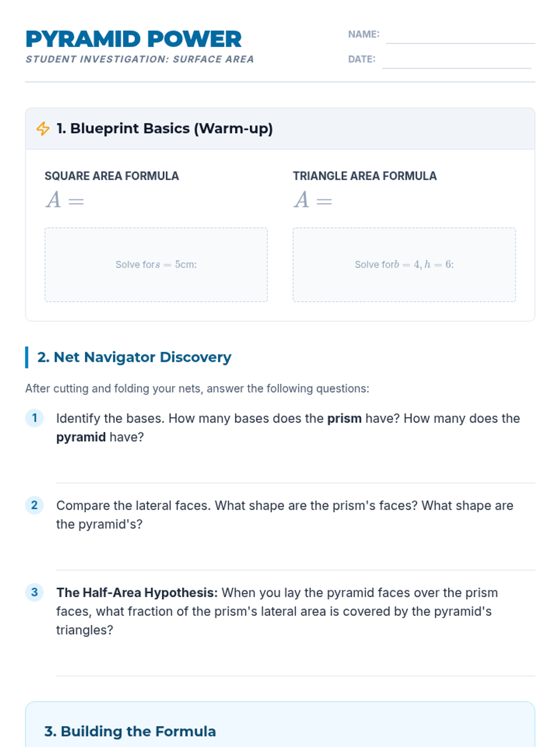The width and height of the screenshot is (560, 747).
Task: Click the '3. Building the Formula' heading
Action: (x=130, y=731)
